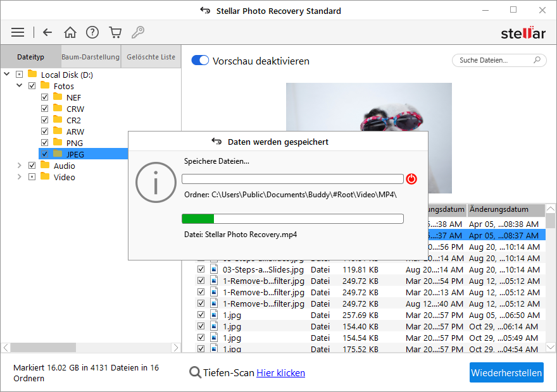557x392 pixels.
Task: Click the Wiederherstellen button
Action: coord(506,372)
